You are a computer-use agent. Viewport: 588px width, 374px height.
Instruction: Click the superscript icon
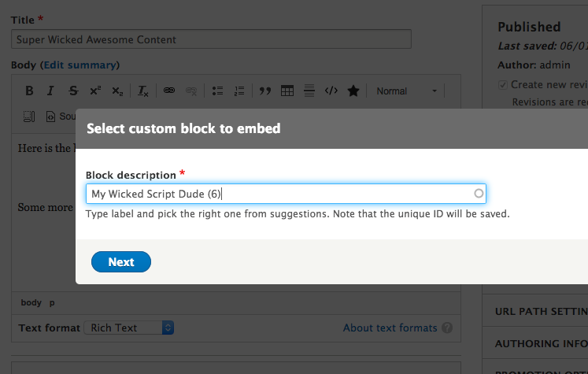[95, 91]
